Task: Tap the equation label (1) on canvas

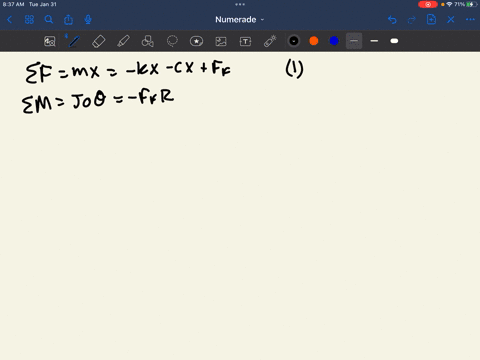Action: click(295, 69)
